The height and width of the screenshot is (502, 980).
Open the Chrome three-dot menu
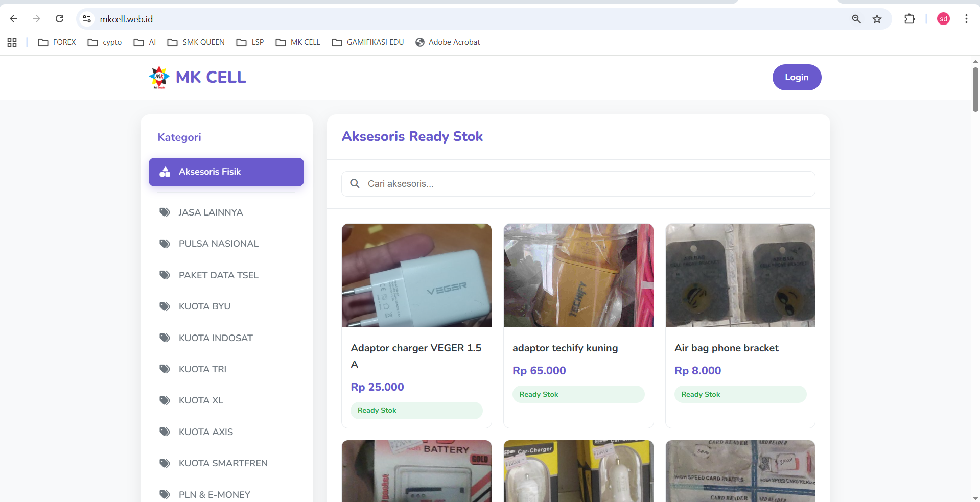pos(966,19)
